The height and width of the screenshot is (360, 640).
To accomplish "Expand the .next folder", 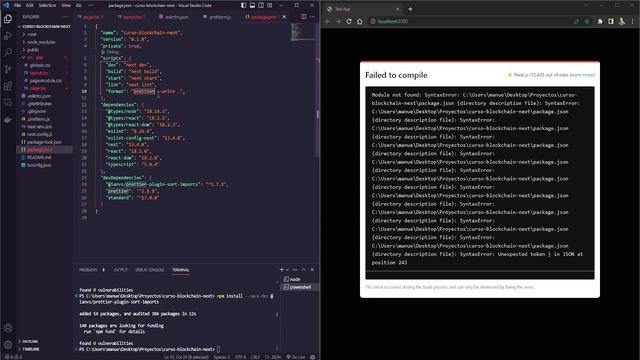I will (32, 34).
